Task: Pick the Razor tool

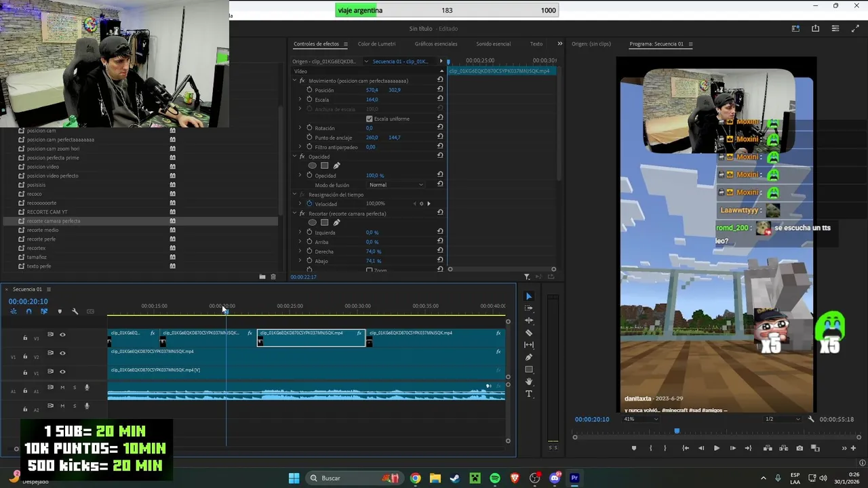Action: pyautogui.click(x=529, y=333)
